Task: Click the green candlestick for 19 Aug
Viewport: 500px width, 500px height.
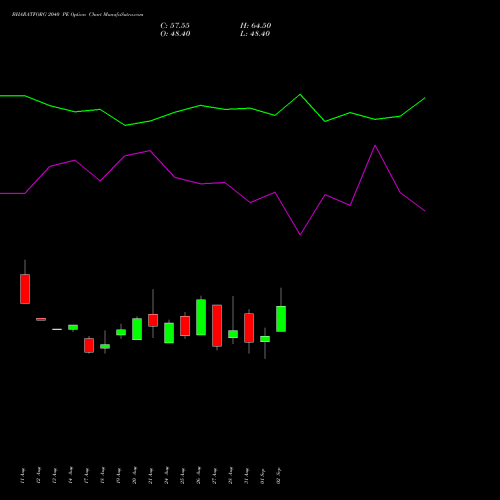Action: click(121, 332)
